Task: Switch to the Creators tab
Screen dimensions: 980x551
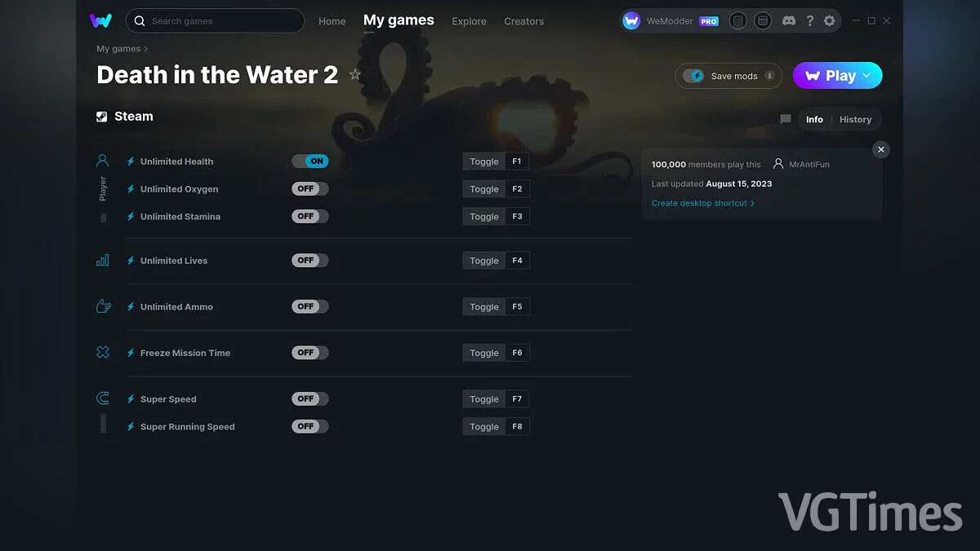Action: (x=523, y=21)
